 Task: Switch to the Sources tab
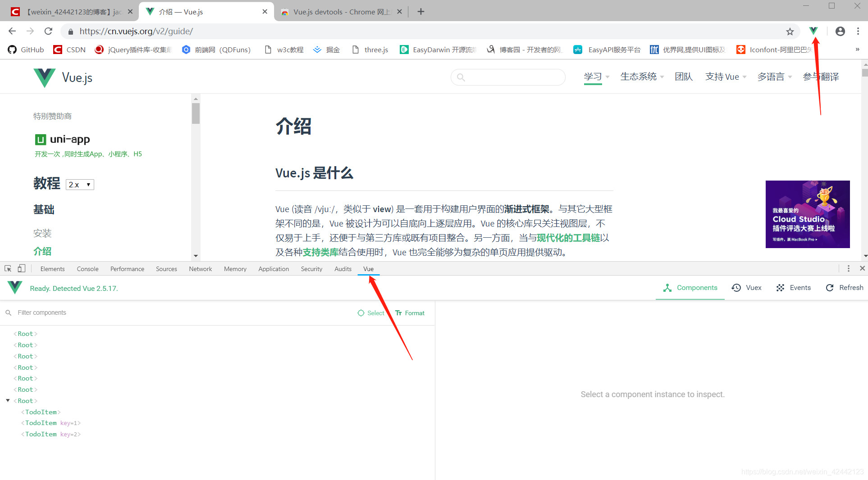pos(166,269)
